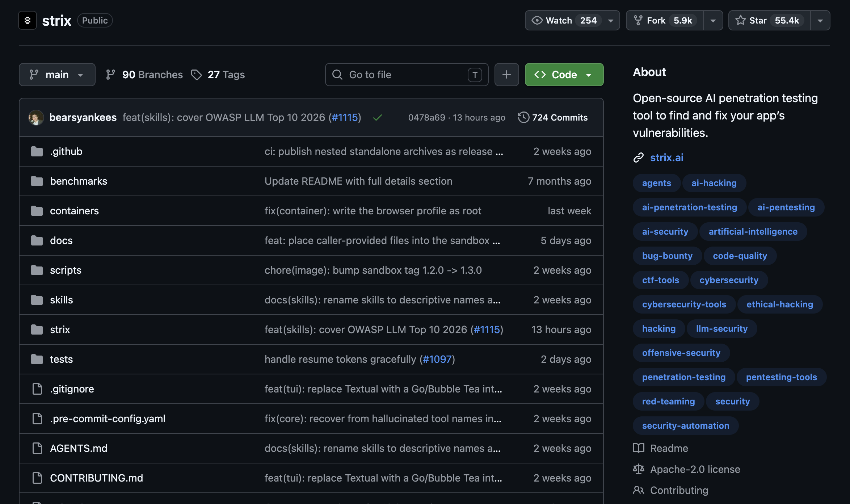Click the book icon beside Readme
Screen dimensions: 850x504
coord(639,448)
